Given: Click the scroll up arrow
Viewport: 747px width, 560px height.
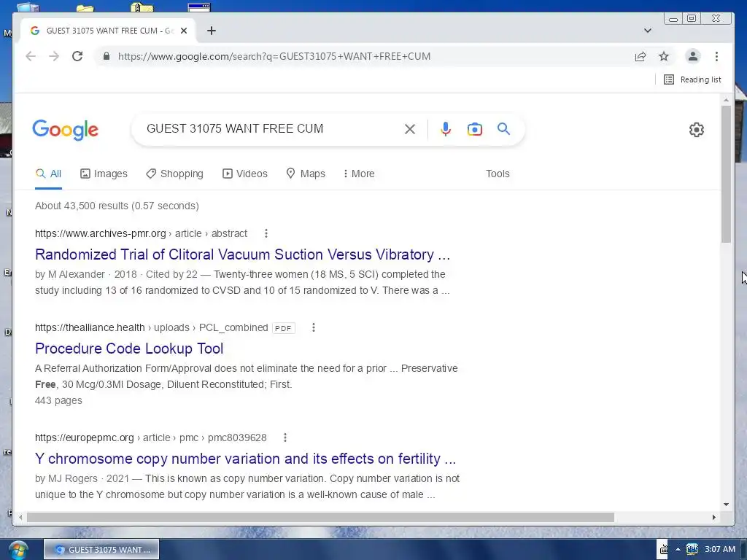Looking at the screenshot, I should [x=726, y=100].
